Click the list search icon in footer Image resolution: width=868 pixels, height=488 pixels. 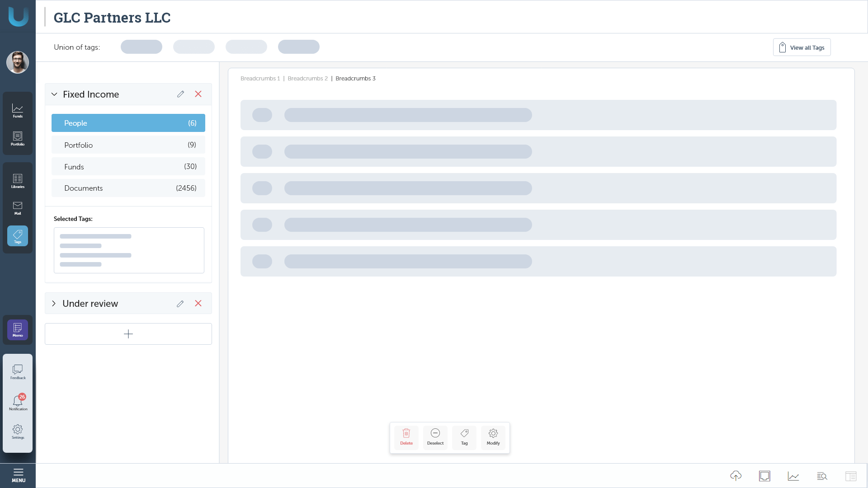coord(822,476)
